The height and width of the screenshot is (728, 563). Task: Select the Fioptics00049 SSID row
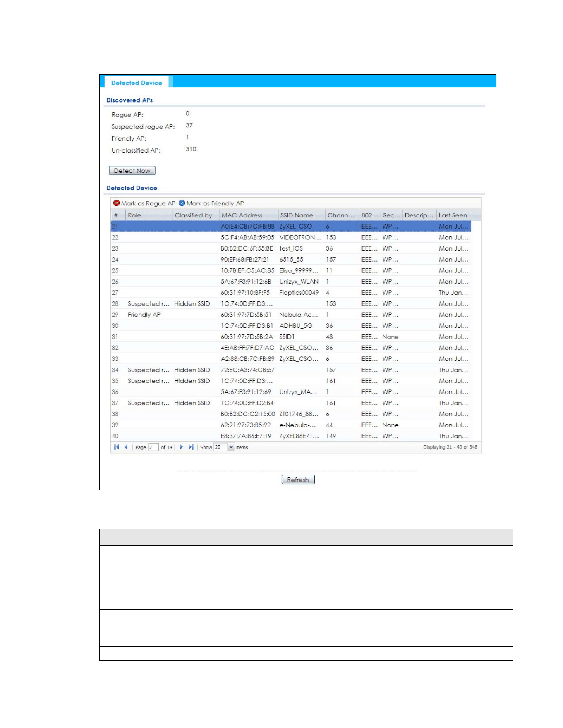point(291,292)
